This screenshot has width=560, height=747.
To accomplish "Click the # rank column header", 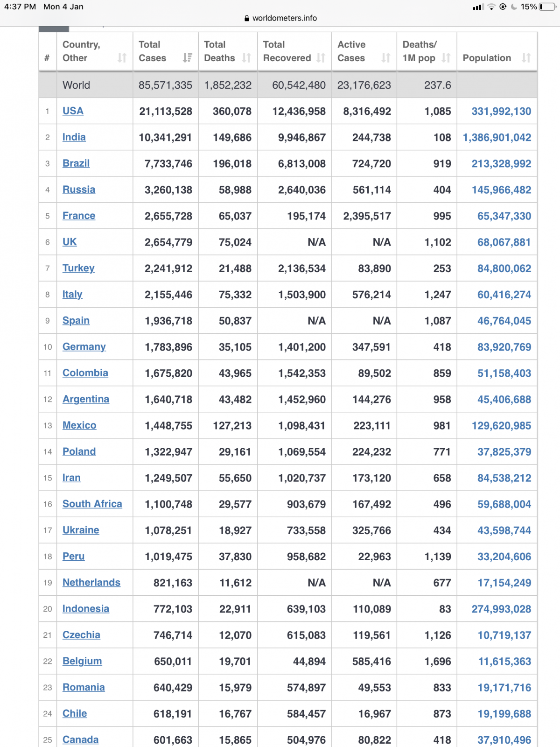I will click(47, 58).
